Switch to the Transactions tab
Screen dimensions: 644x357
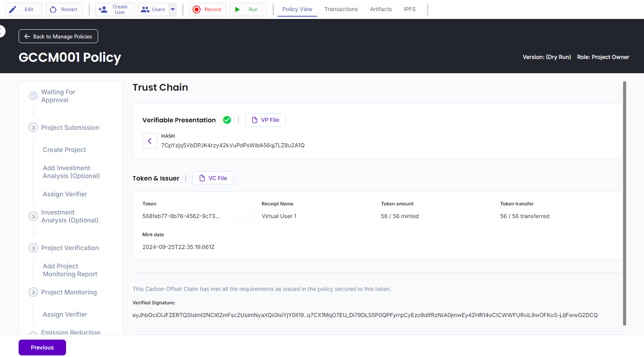[x=341, y=9]
